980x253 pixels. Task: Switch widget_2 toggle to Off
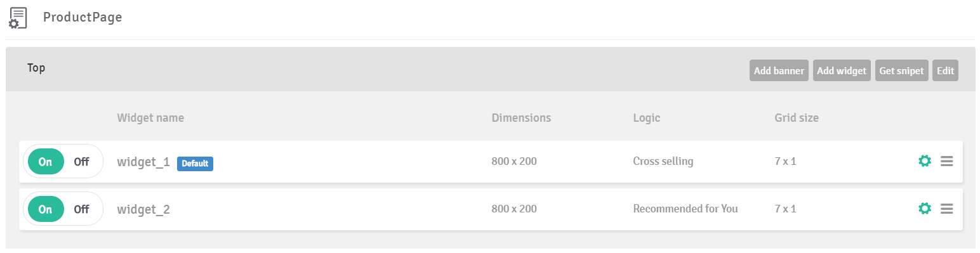(81, 209)
